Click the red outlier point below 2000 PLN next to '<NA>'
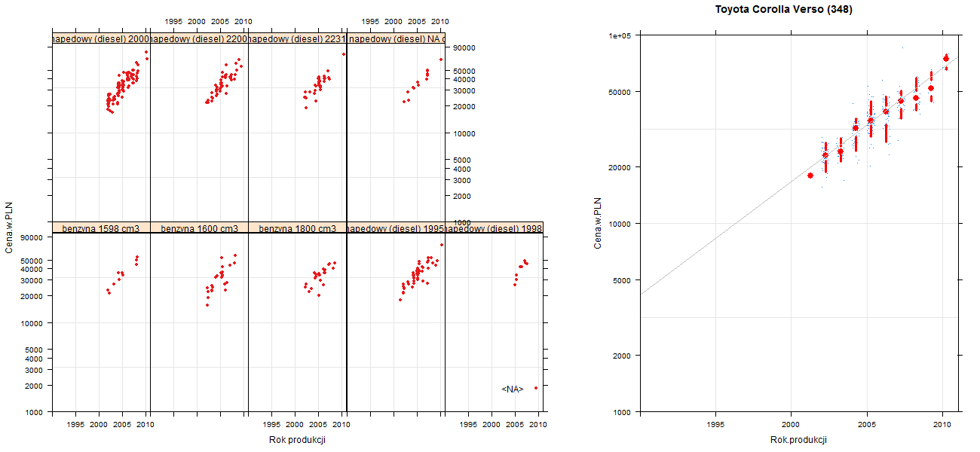Screen dimensions: 980x452 click(x=536, y=388)
